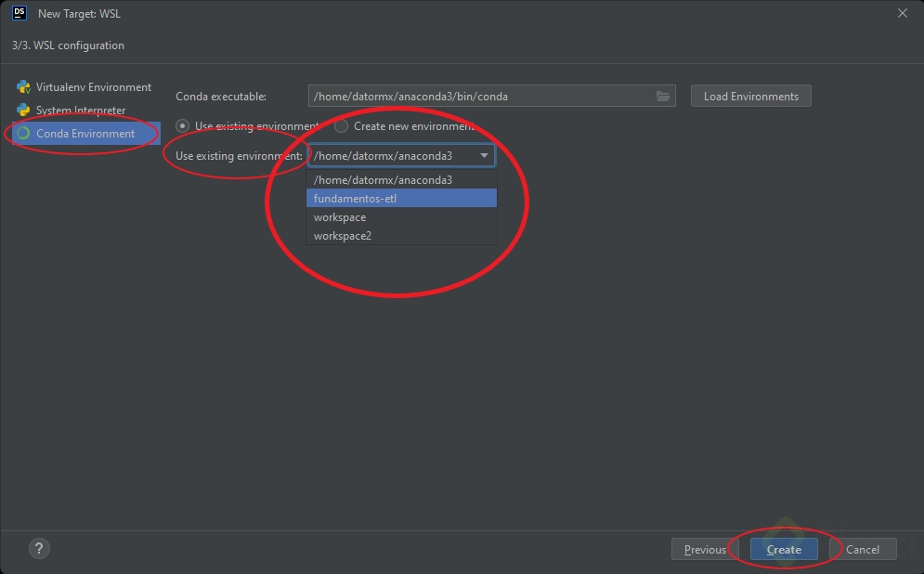Select System Interpreter option
The height and width of the screenshot is (574, 924).
coord(86,111)
